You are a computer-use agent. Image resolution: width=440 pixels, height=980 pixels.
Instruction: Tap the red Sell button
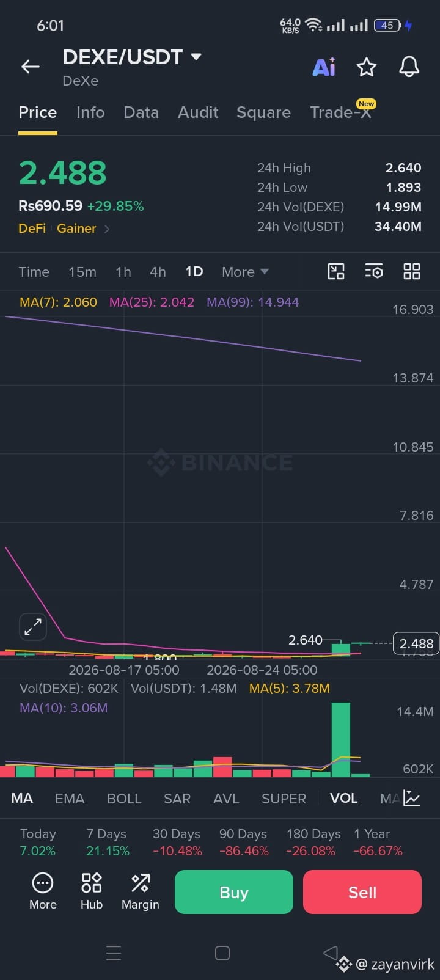362,892
